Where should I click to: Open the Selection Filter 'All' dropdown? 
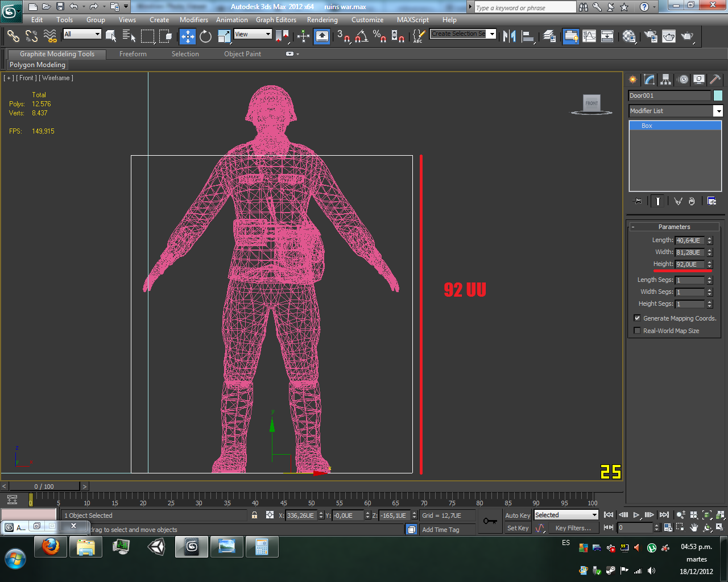82,34
